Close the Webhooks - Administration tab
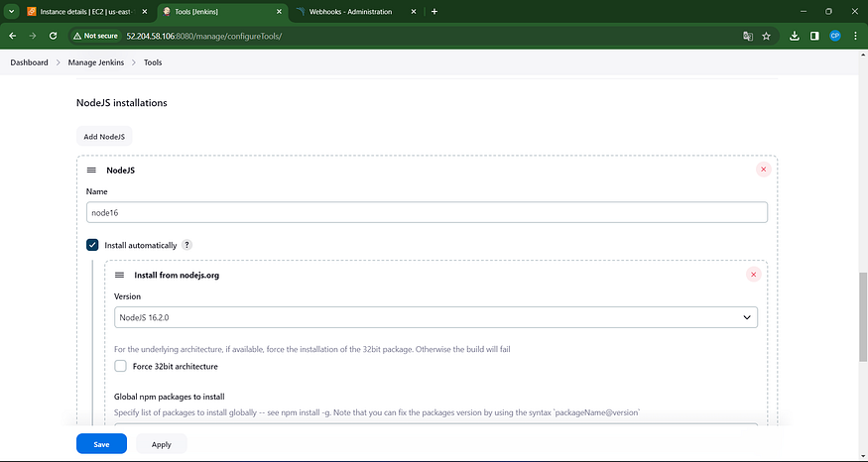The image size is (868, 462). (414, 12)
